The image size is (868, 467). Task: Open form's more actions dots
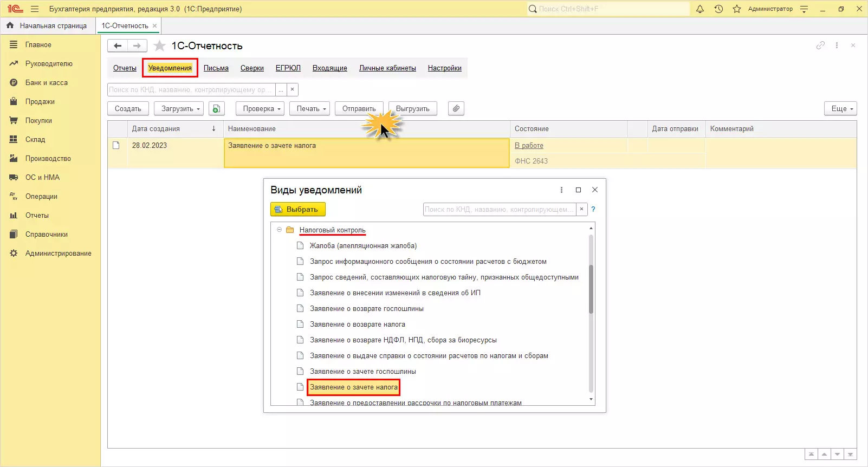[x=837, y=46]
